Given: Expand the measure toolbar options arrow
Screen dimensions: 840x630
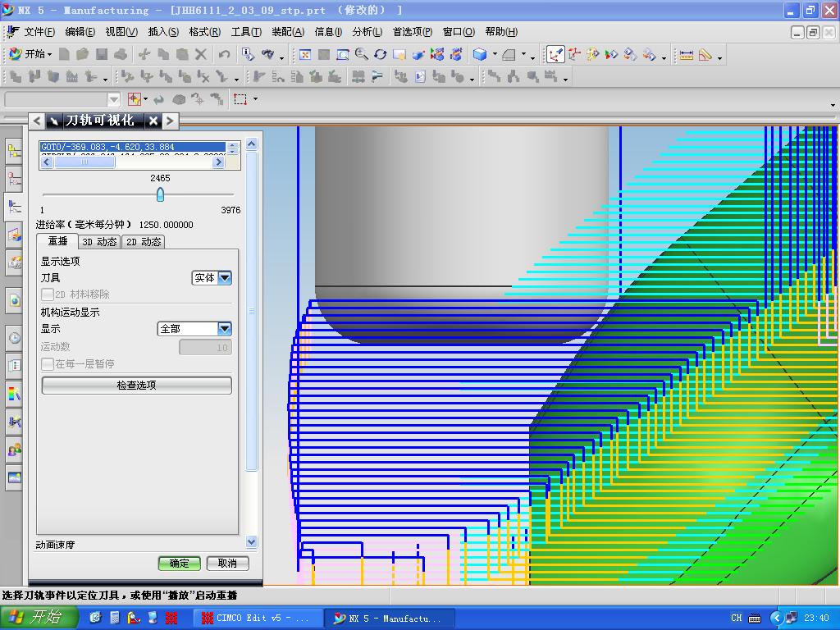Looking at the screenshot, I should pos(719,57).
